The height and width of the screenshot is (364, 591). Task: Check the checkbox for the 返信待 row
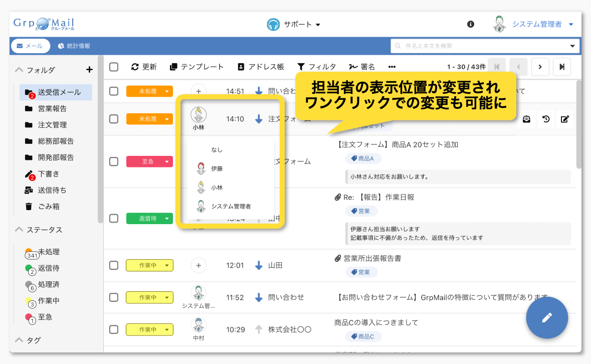(114, 219)
